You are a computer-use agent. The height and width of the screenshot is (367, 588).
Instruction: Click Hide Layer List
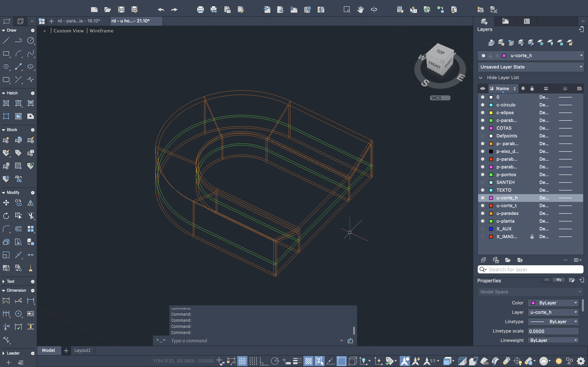coord(502,78)
